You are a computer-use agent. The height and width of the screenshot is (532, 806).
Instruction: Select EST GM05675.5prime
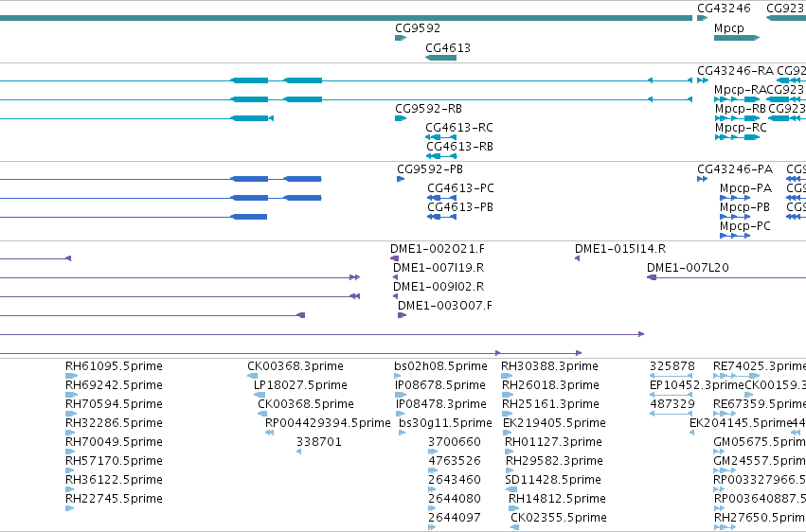point(760,442)
